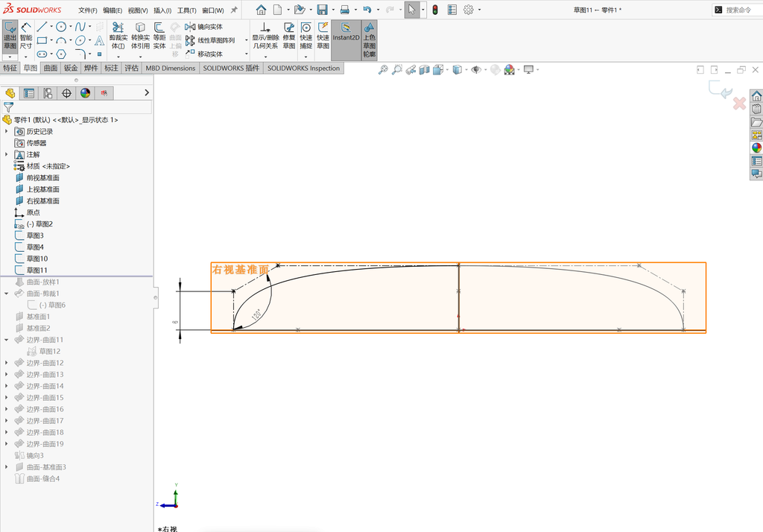Open DisplayManager tab with color ball

[85, 93]
